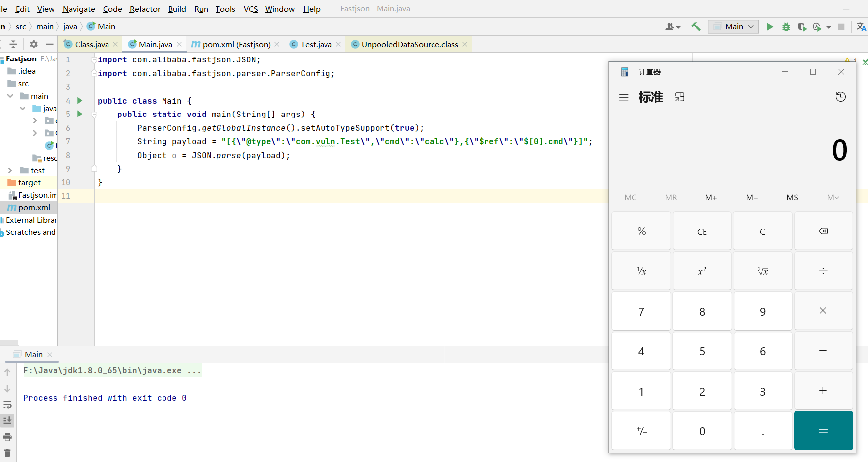Start debugging with the bug icon
The width and height of the screenshot is (868, 462).
tap(786, 27)
